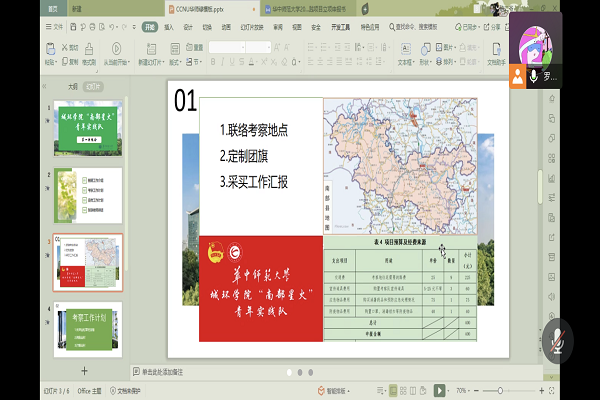
Task: Switch to the Insert (插入) ribbon tab
Action: [x=169, y=27]
